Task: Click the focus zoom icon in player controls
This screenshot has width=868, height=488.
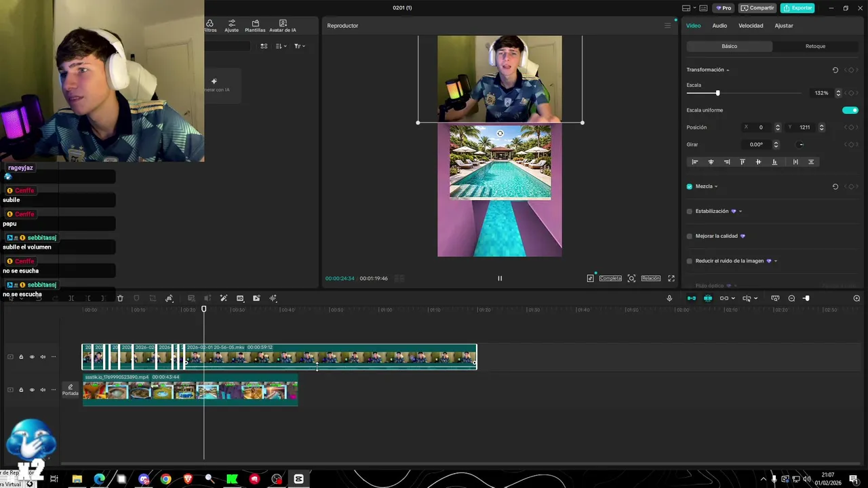Action: pos(631,279)
